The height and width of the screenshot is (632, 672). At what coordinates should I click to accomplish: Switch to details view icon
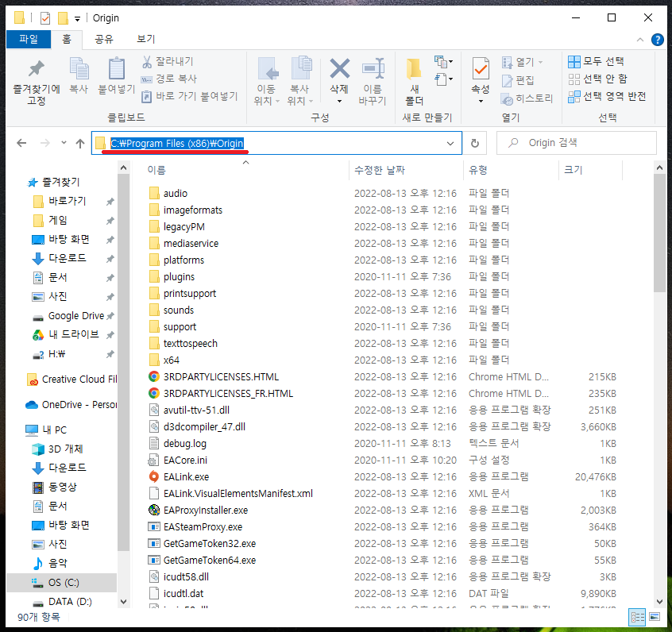coord(637,618)
